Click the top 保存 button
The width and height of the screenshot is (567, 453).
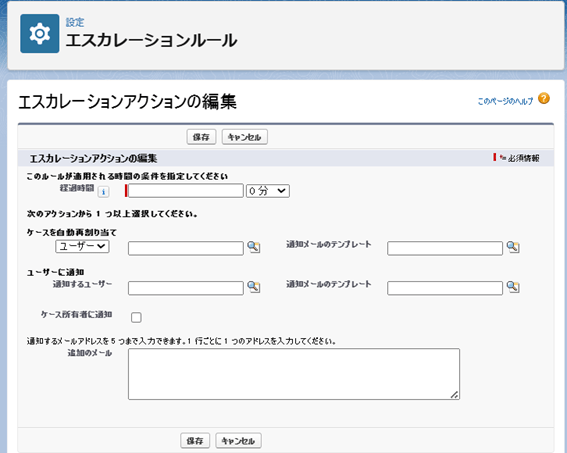click(201, 137)
